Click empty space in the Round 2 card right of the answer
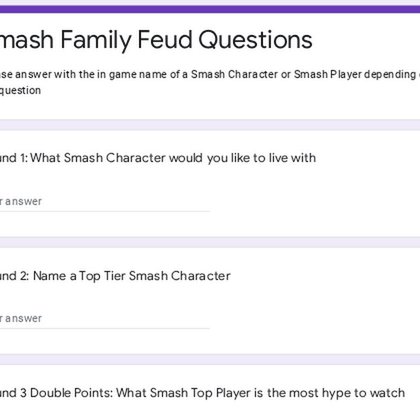This screenshot has height=420, width=420. (x=313, y=319)
